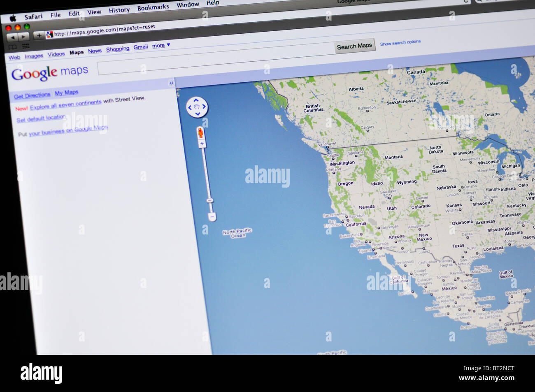Image resolution: width=535 pixels, height=392 pixels.
Task: Click the zoom slider track above the handle
Action: click(206, 173)
